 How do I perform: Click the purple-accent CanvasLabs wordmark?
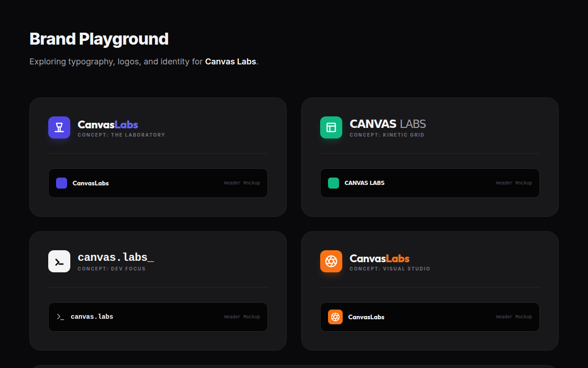pos(108,124)
